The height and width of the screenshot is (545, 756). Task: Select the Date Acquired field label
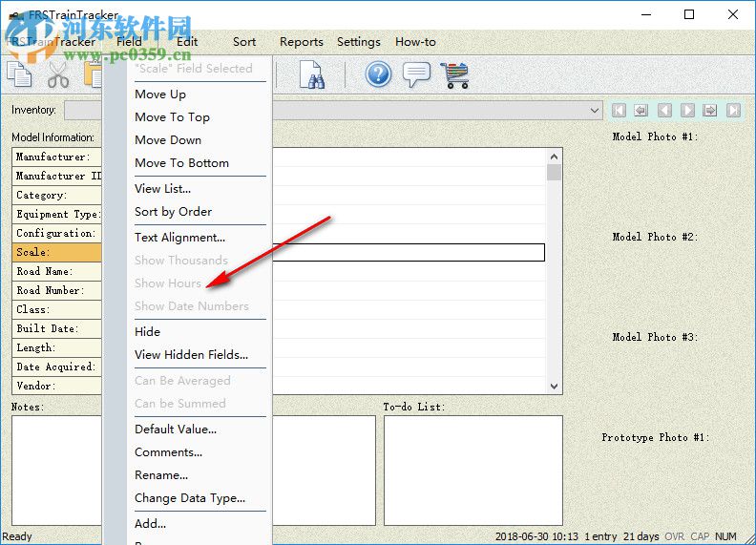click(x=56, y=367)
